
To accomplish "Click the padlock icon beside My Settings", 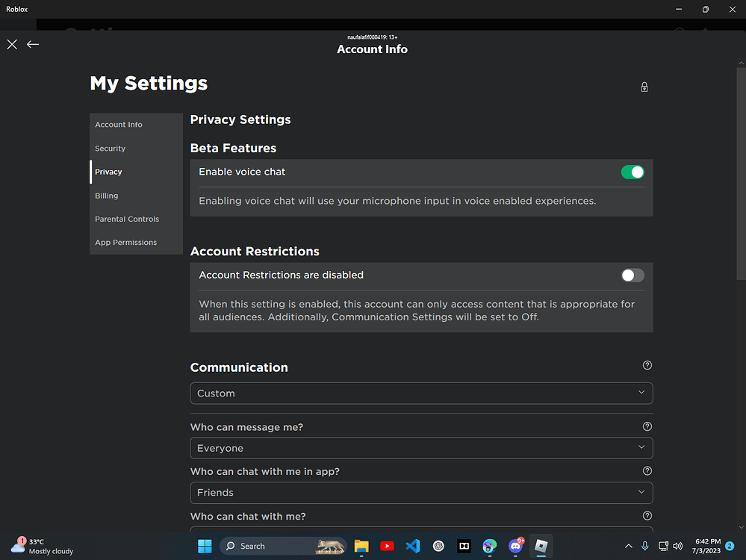I will click(x=644, y=87).
